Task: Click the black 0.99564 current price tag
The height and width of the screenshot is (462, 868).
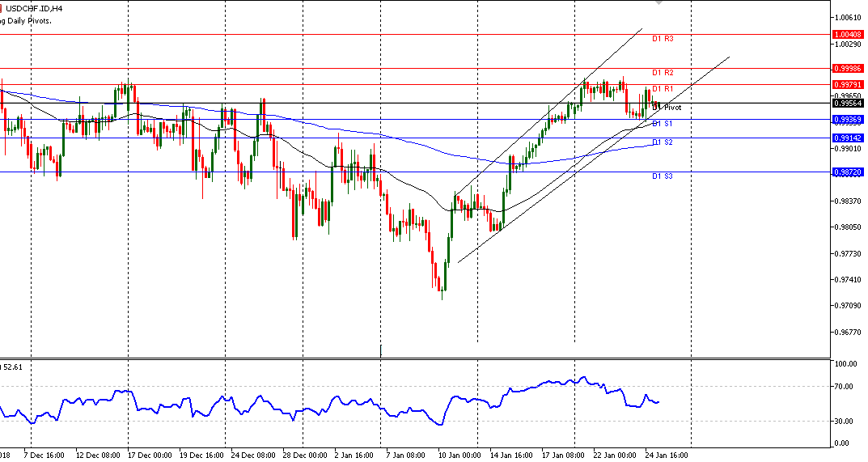Action: coord(847,103)
